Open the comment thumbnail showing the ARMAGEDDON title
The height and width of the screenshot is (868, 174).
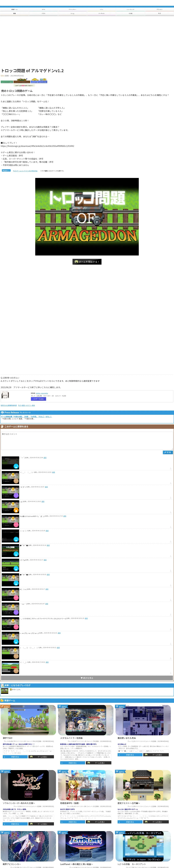point(10,551)
